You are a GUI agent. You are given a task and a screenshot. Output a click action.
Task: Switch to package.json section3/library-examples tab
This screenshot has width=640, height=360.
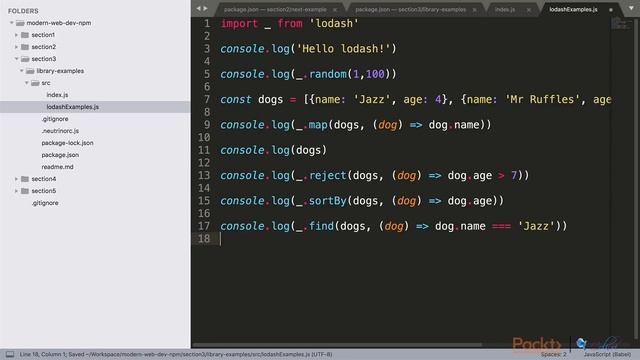click(x=410, y=9)
